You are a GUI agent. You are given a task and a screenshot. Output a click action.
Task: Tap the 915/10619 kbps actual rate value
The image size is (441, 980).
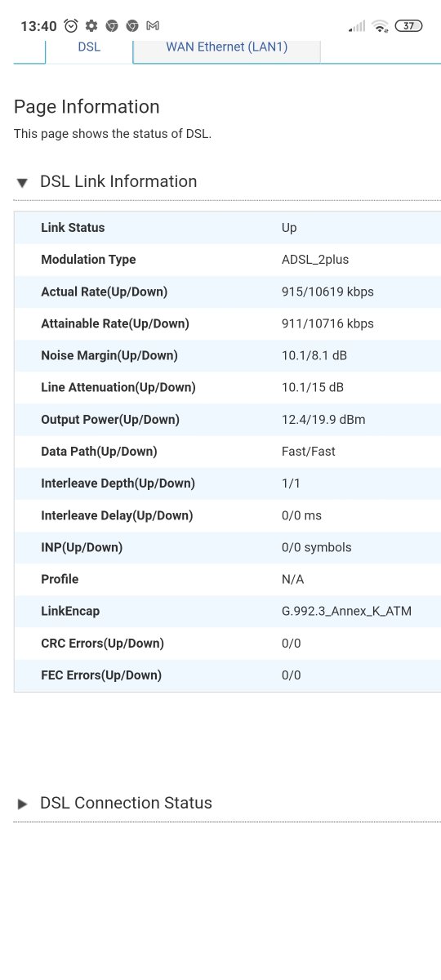pyautogui.click(x=327, y=292)
